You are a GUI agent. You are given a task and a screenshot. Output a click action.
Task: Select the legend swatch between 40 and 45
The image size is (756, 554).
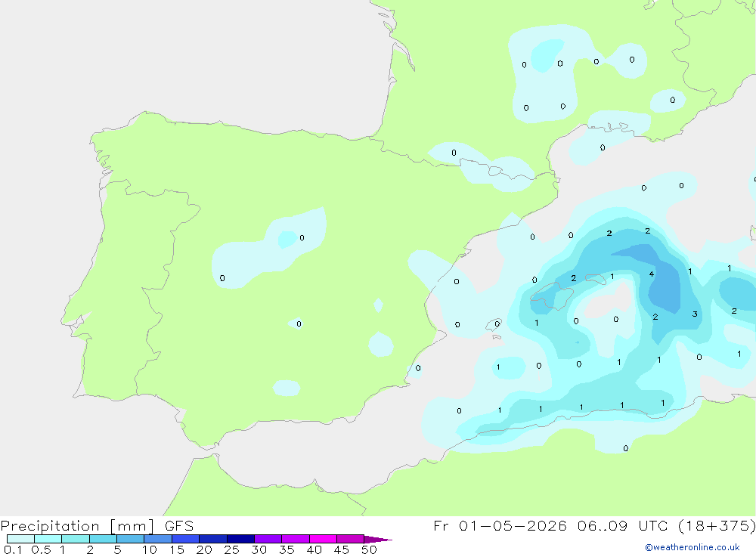coord(323,539)
